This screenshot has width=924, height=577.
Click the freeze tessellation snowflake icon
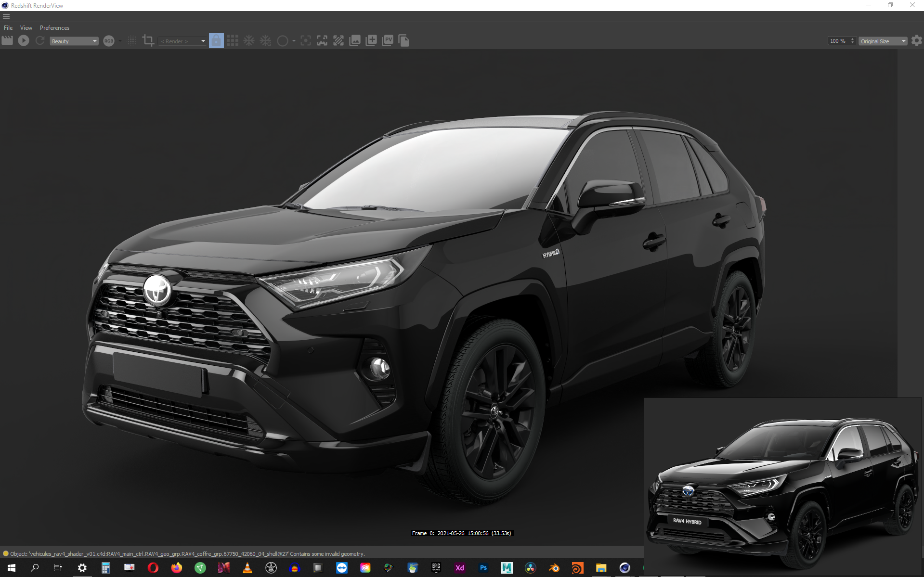(x=249, y=41)
